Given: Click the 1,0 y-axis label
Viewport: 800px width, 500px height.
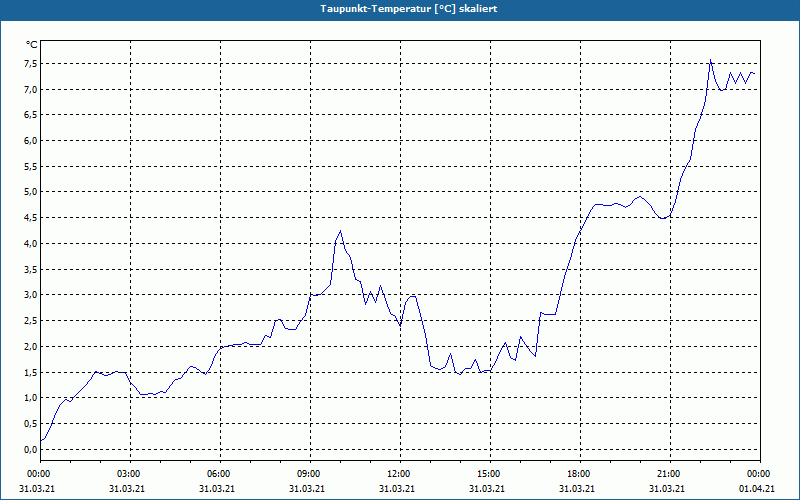Looking at the screenshot, I should [31, 397].
